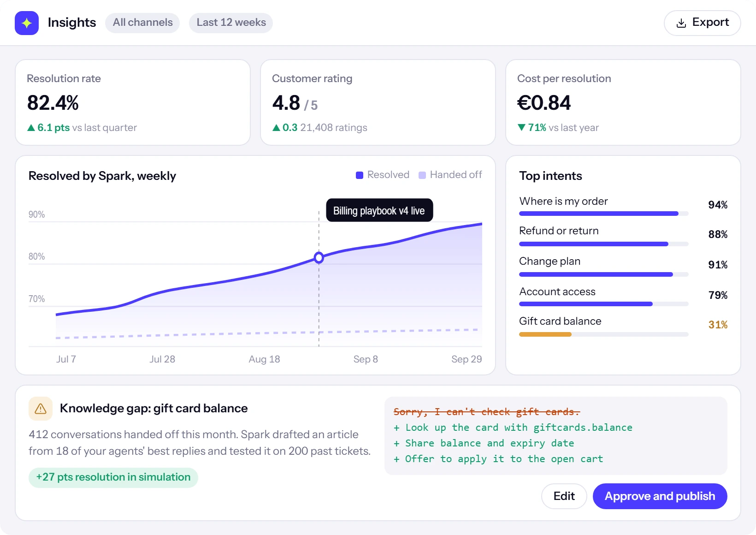This screenshot has width=756, height=535.
Task: Click the Cost per resolution value €0.84
Action: [x=544, y=103]
